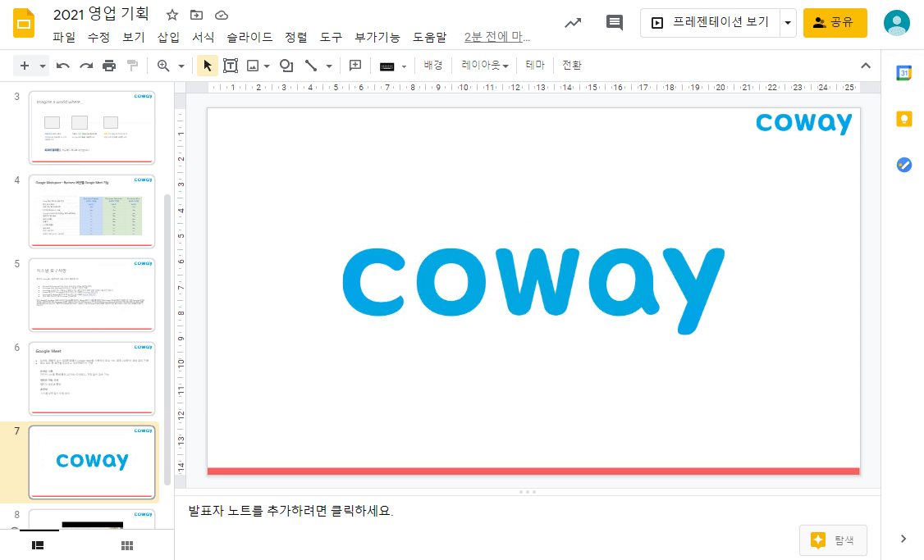This screenshot has width=924, height=560.
Task: Click the redo icon
Action: [x=86, y=66]
